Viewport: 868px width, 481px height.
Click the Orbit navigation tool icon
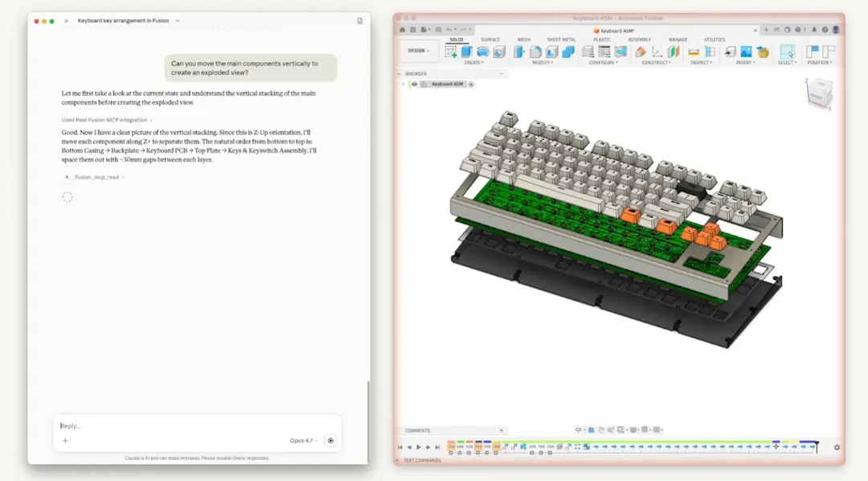coord(579,430)
